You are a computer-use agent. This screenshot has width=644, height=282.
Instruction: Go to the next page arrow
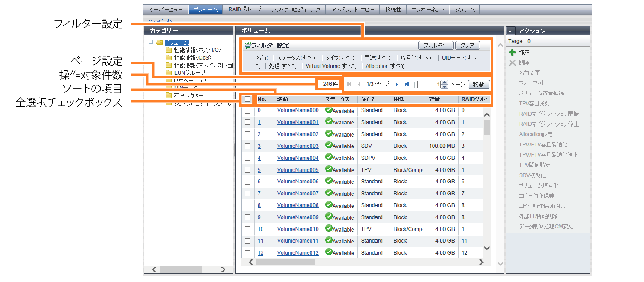(x=397, y=84)
